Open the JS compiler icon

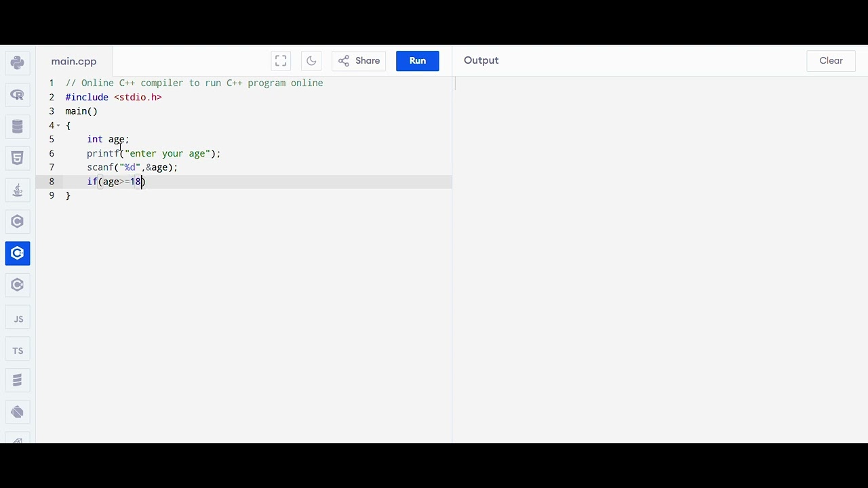click(18, 319)
